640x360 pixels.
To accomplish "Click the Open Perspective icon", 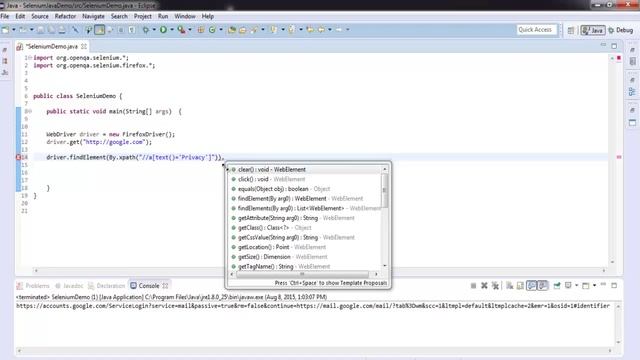I will (571, 30).
